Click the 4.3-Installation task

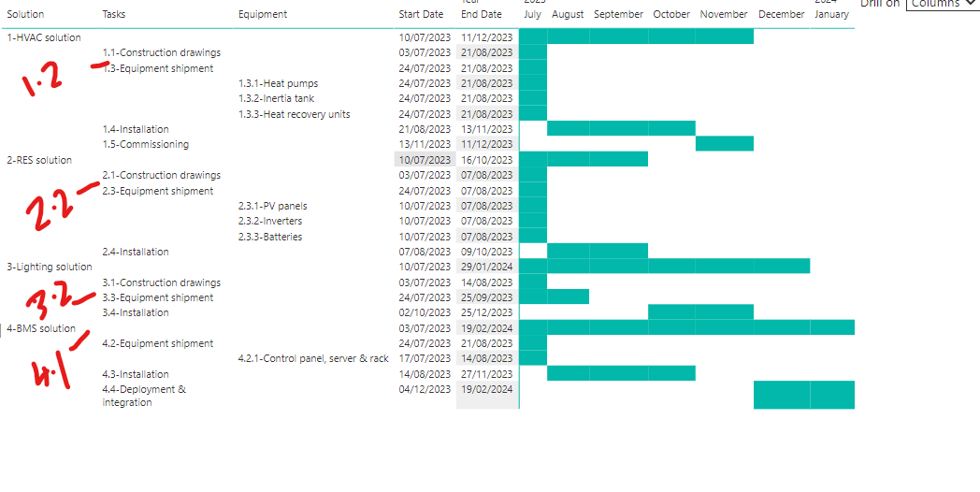point(136,374)
